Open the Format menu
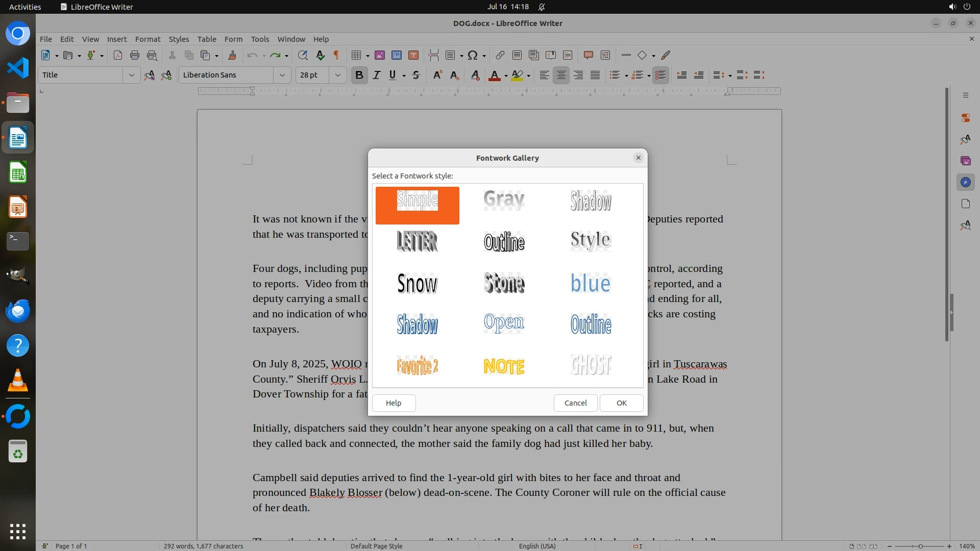The image size is (980, 551). click(148, 39)
